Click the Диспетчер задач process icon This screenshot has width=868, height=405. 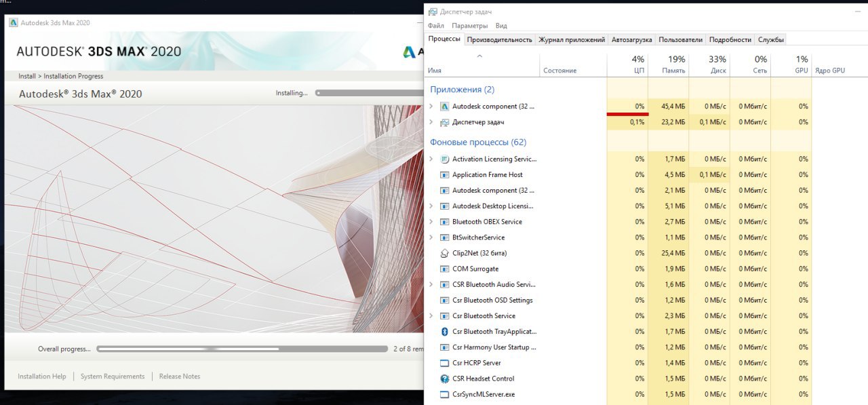click(445, 122)
